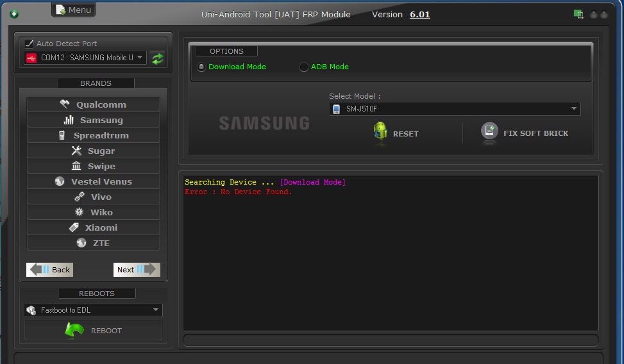Open the Select Model SM-J510F dropdown

[455, 109]
